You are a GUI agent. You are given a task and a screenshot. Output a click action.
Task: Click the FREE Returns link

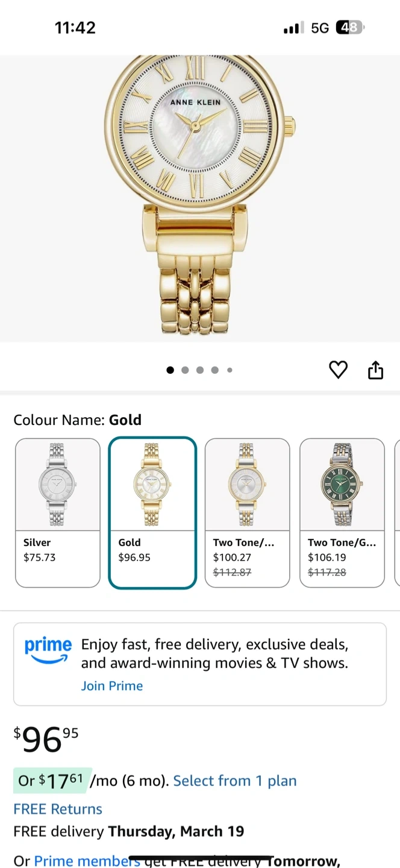click(58, 809)
